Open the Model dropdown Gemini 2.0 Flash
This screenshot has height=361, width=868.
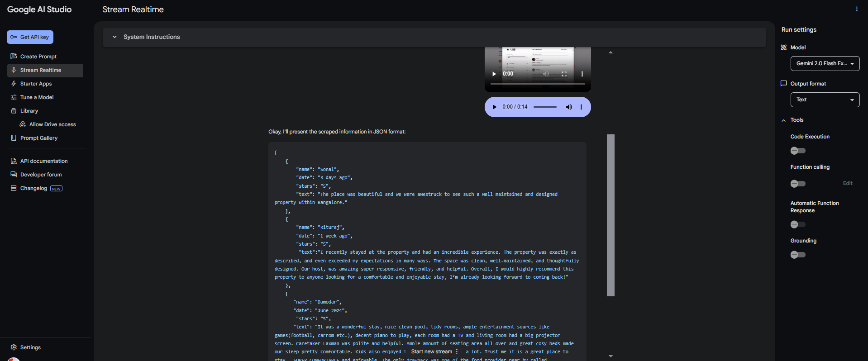pyautogui.click(x=825, y=64)
